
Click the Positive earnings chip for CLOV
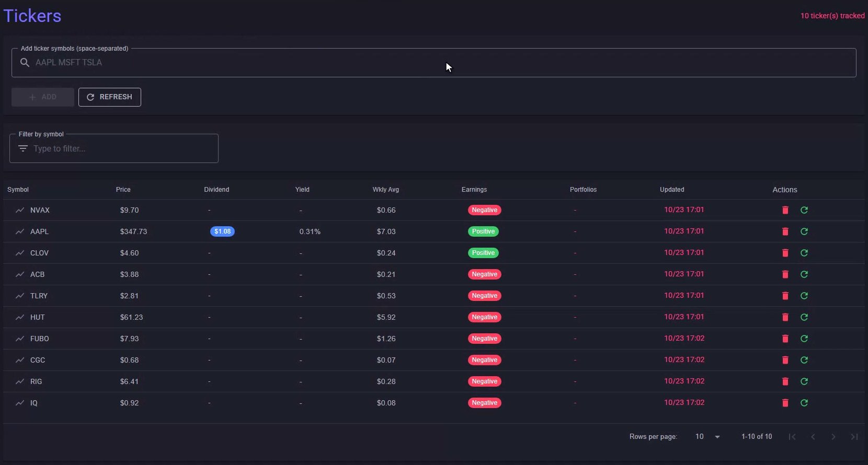tap(483, 253)
